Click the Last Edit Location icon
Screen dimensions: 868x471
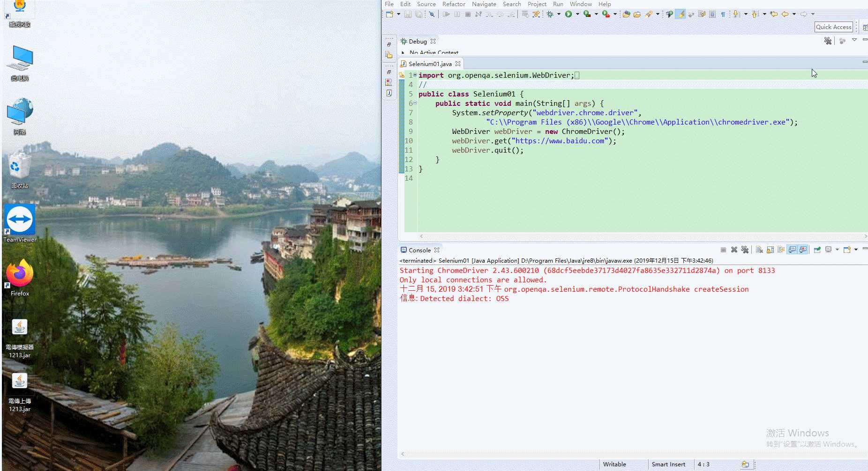774,14
